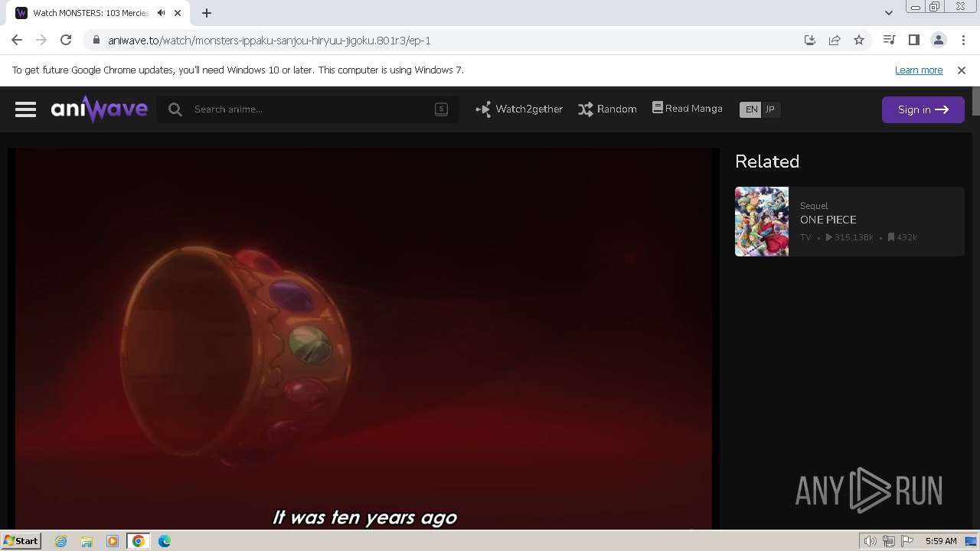Open Action Center flag icon

point(907,541)
